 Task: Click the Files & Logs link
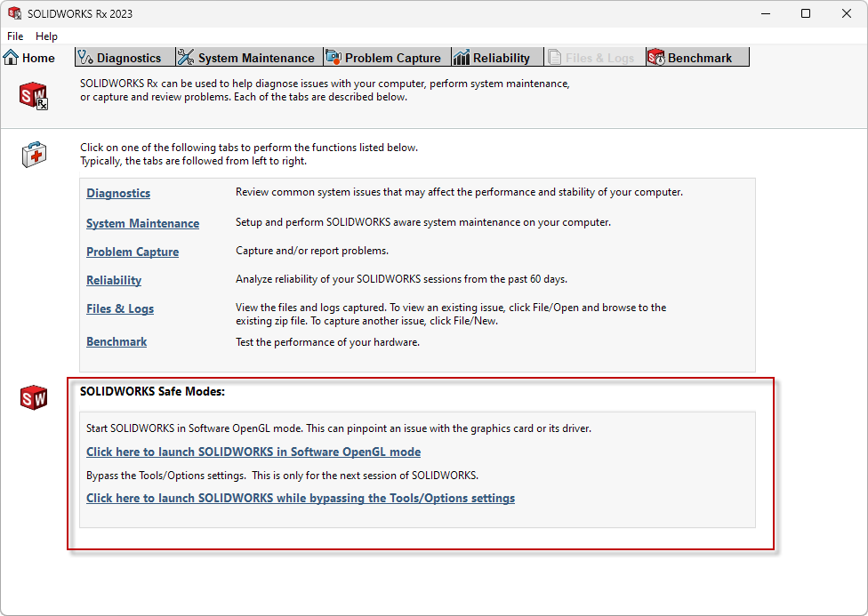(x=119, y=308)
